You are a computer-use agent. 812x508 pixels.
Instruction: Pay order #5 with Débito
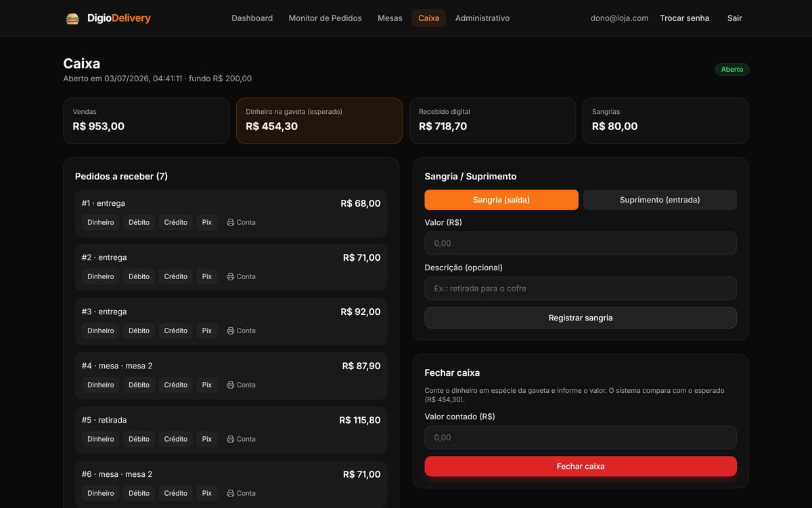(x=139, y=439)
